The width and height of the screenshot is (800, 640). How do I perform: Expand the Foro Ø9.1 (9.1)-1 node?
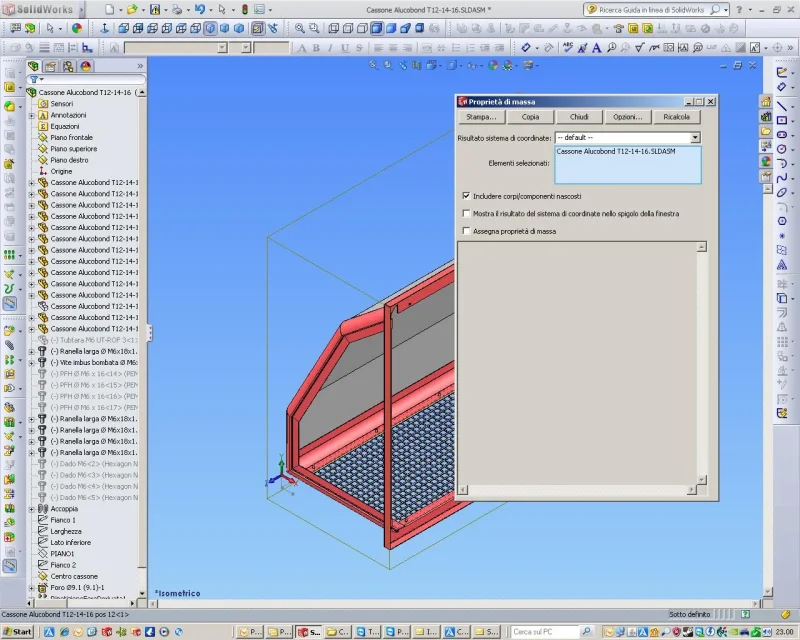click(x=32, y=588)
